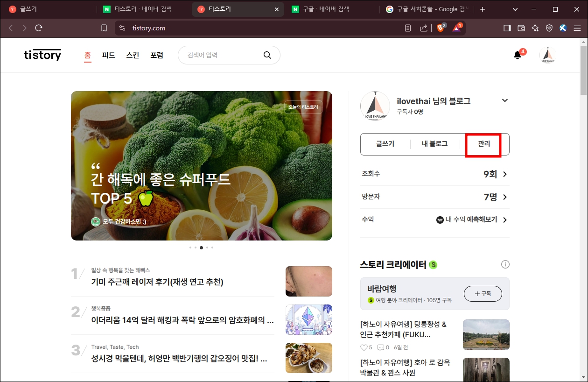588x382 pixels.
Task: Open 내 블로그 button
Action: [x=434, y=144]
